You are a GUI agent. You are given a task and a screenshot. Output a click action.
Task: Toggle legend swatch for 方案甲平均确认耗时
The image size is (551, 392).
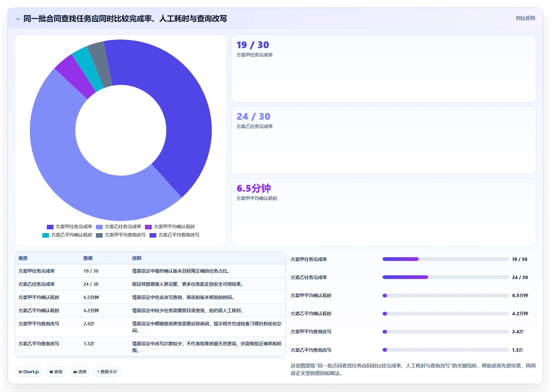(x=148, y=227)
